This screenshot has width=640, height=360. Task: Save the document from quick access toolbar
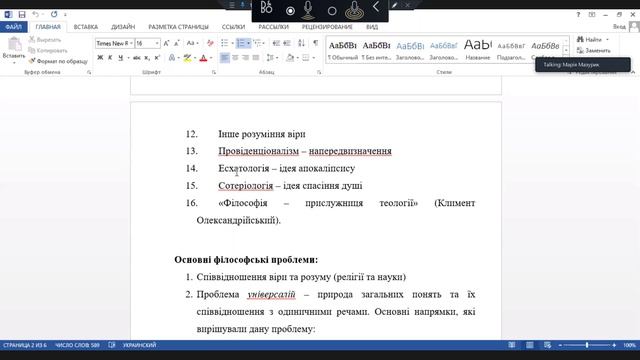coord(22,14)
